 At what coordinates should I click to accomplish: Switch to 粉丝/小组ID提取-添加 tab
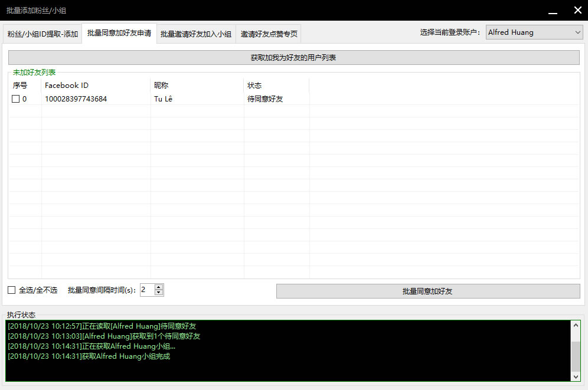[43, 34]
